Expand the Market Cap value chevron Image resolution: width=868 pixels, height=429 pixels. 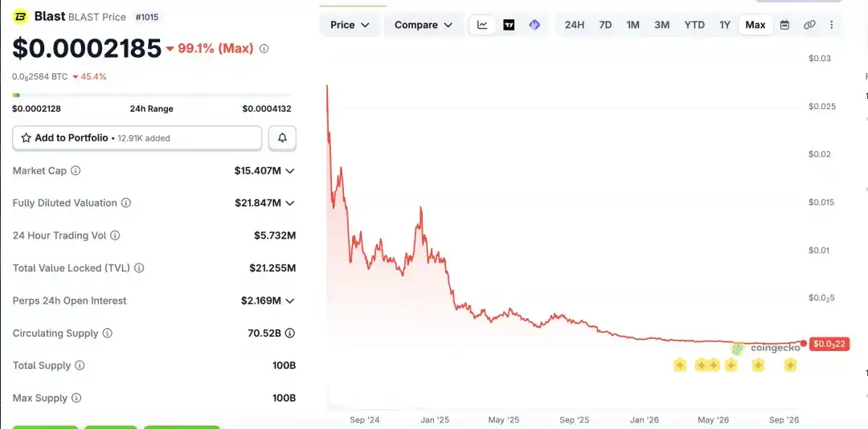tap(289, 170)
